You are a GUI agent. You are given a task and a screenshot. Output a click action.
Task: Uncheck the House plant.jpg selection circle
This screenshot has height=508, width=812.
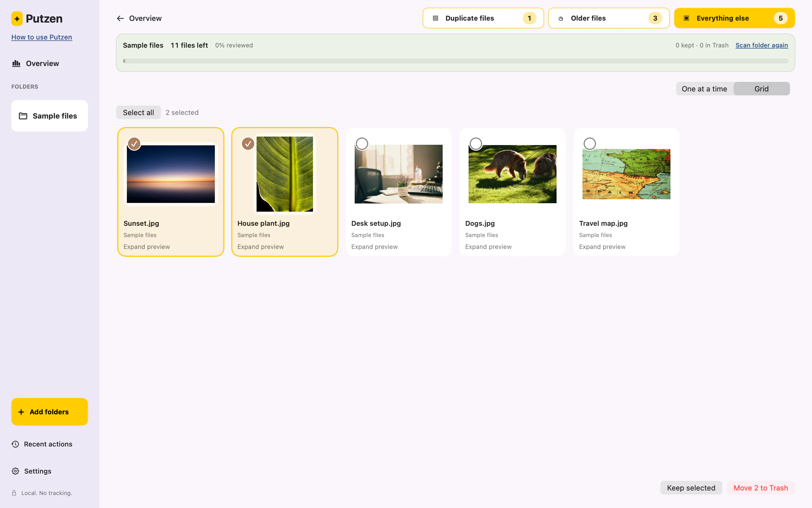(x=248, y=144)
